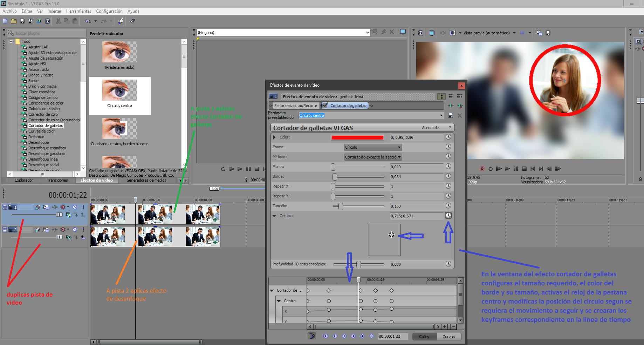This screenshot has width=644, height=345.
Task: Click the Record button under preview
Action: point(482,169)
